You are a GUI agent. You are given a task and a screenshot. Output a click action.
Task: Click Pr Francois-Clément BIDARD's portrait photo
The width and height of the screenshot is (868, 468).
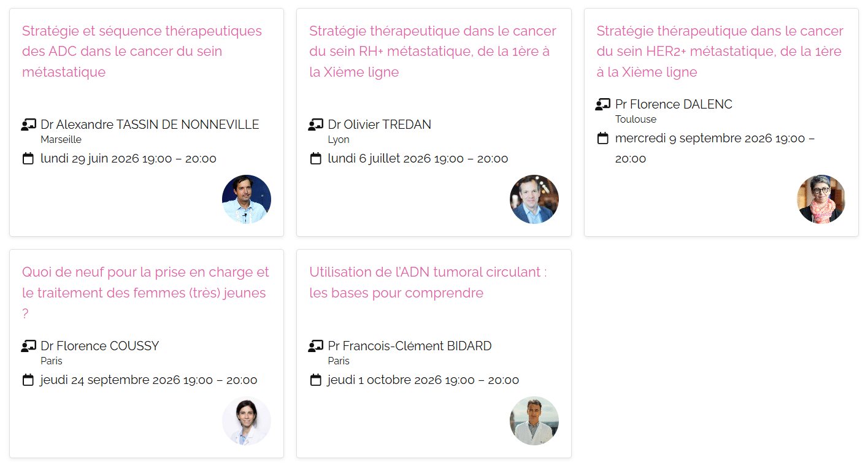pyautogui.click(x=534, y=421)
